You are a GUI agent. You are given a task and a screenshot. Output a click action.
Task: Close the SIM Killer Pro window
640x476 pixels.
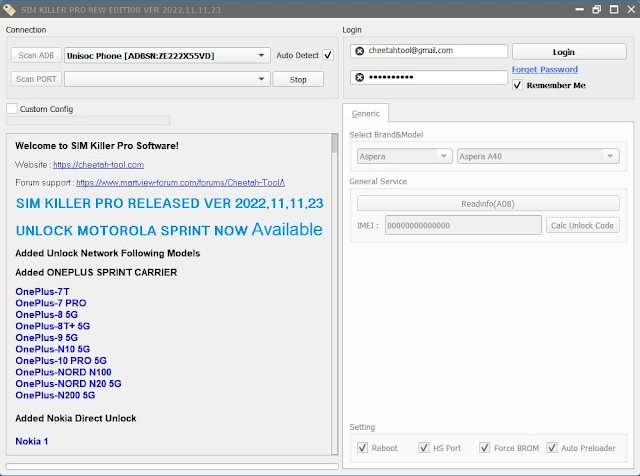click(631, 9)
